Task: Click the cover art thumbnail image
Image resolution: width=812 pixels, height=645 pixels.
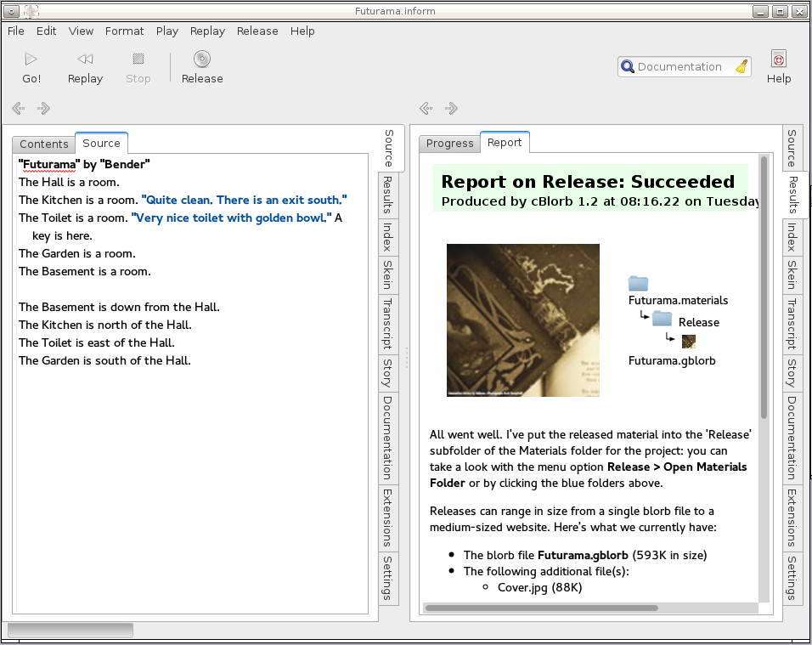Action: click(523, 320)
